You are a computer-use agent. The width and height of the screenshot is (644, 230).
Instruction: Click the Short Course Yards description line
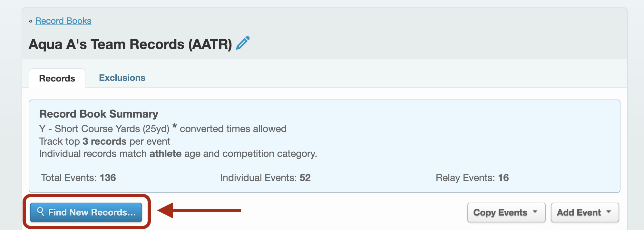[x=163, y=129]
